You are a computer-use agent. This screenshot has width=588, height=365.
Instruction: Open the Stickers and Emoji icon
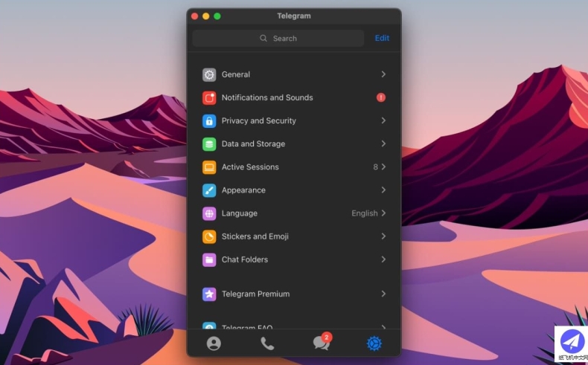coord(209,236)
